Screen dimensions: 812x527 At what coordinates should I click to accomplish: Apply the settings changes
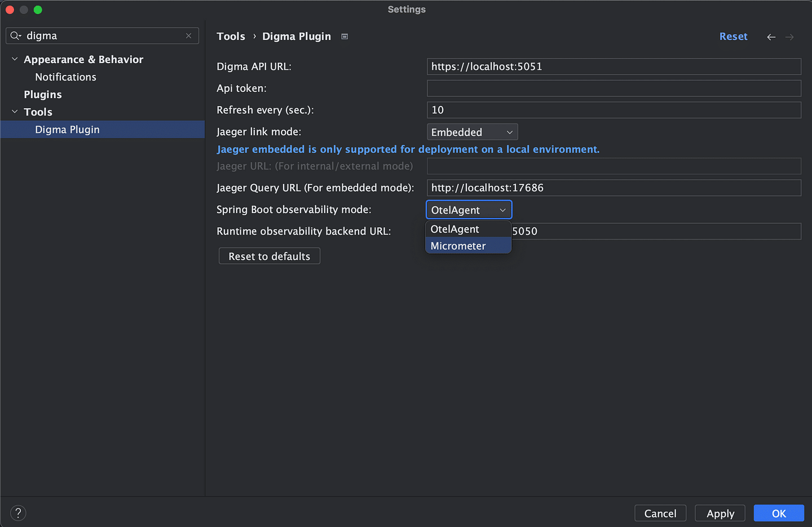[720, 513]
